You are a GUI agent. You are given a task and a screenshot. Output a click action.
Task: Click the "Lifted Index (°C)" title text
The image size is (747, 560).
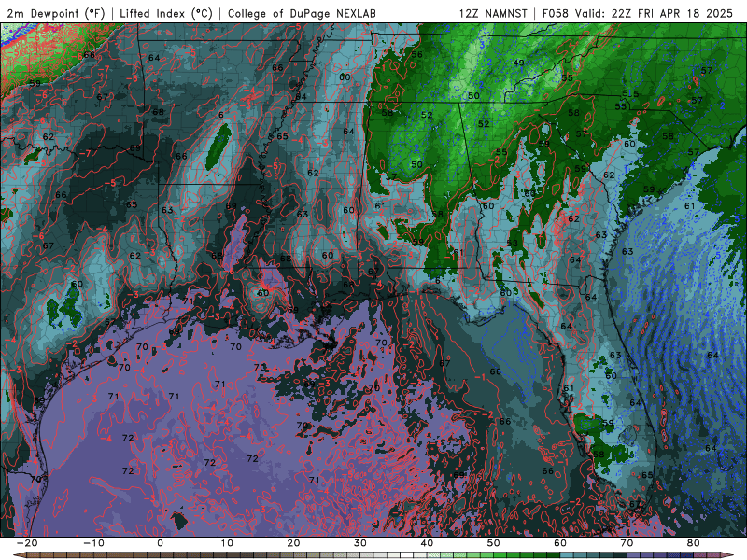click(166, 13)
